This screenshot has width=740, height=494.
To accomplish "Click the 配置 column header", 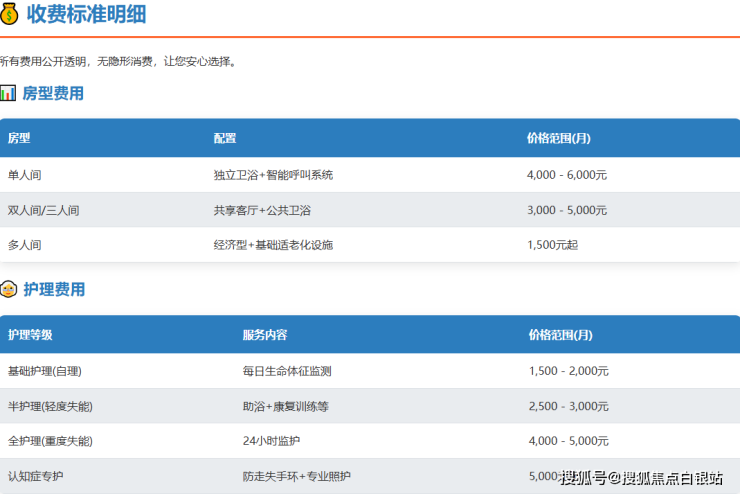I will [225, 138].
